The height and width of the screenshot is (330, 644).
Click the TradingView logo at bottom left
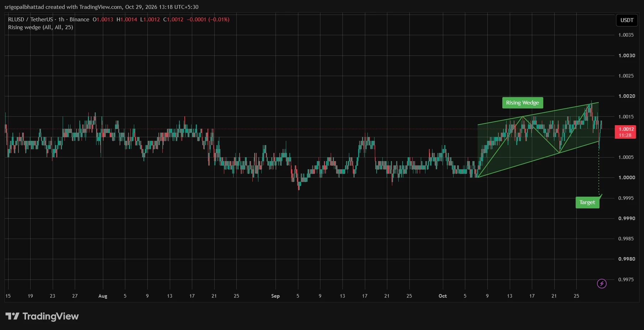click(42, 316)
